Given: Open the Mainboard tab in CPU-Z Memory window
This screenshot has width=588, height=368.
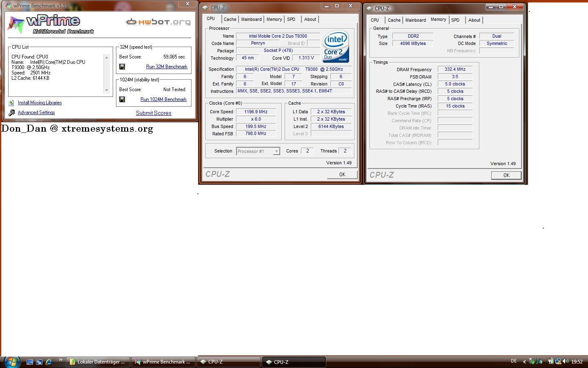Looking at the screenshot, I should [416, 20].
